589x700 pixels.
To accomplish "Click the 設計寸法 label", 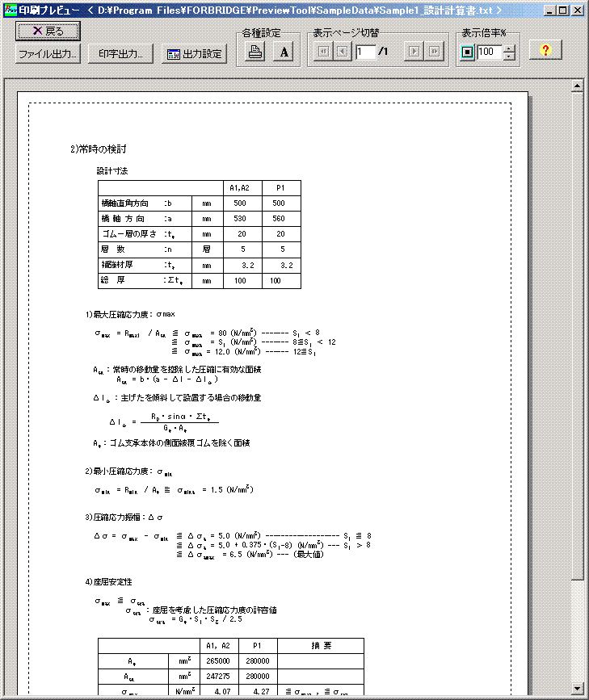I will pyautogui.click(x=112, y=171).
